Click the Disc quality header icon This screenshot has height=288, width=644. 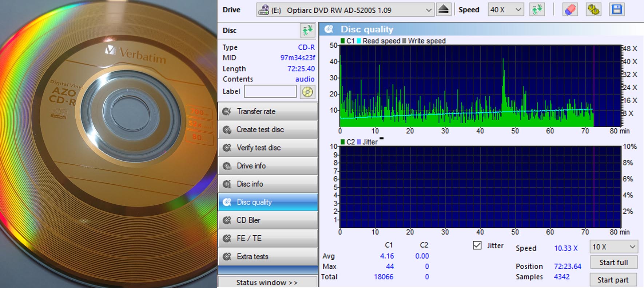pos(329,29)
